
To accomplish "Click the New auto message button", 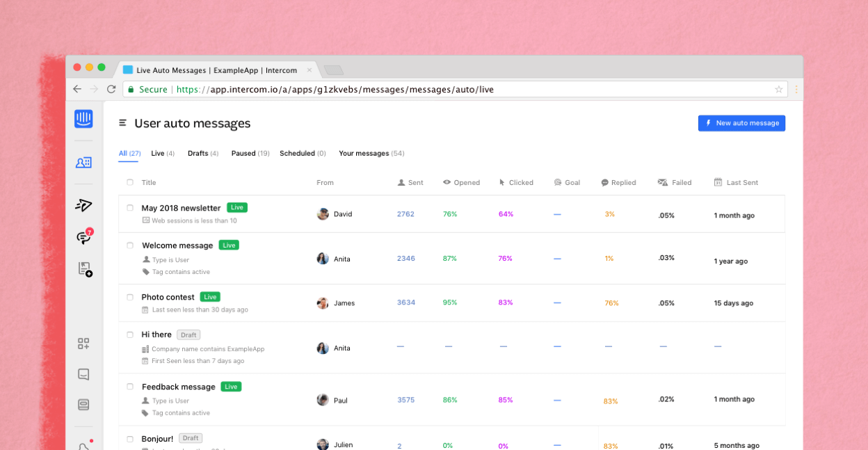I will (x=741, y=123).
